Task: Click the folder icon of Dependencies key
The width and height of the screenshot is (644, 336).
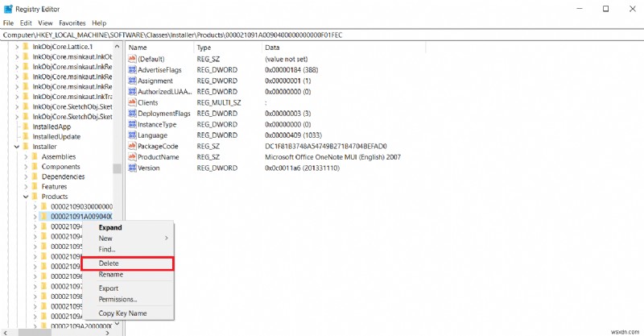Action: (x=35, y=176)
